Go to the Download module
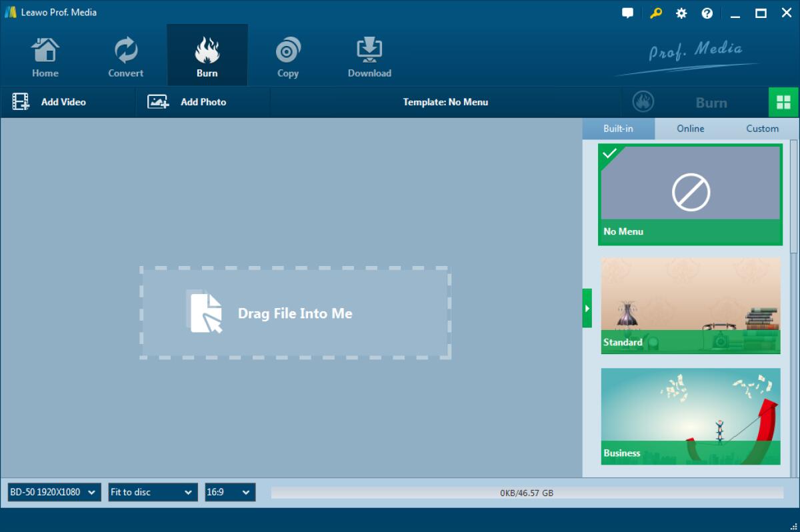800x532 pixels. pyautogui.click(x=369, y=55)
